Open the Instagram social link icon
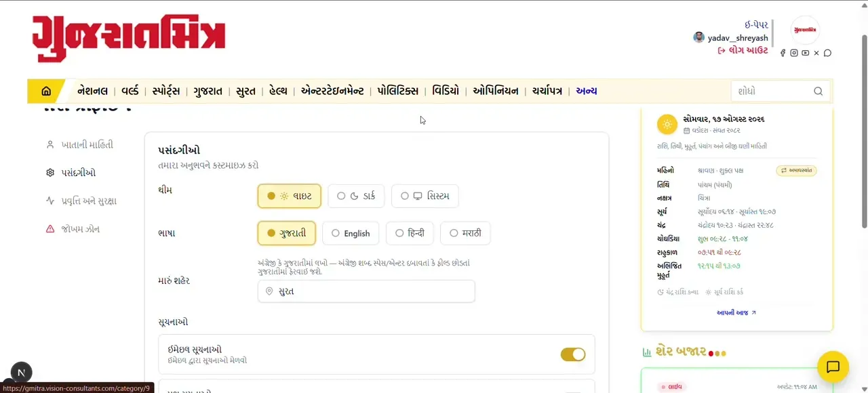Image resolution: width=868 pixels, height=393 pixels. pyautogui.click(x=794, y=53)
